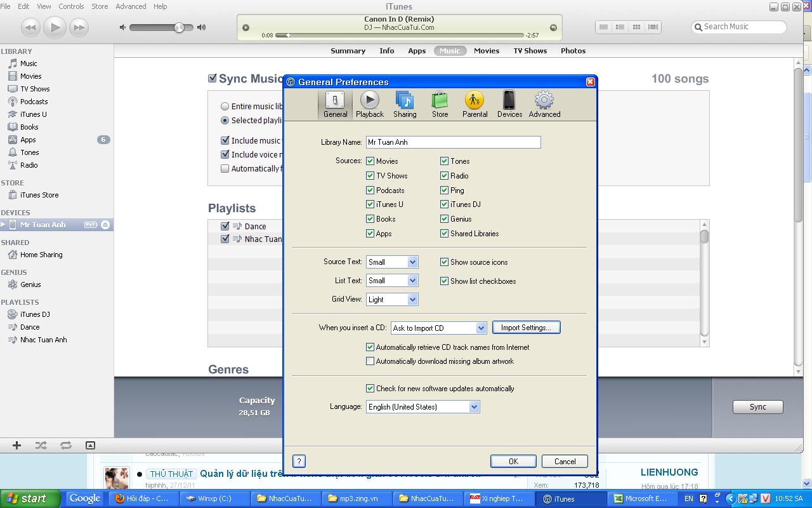The image size is (812, 508).
Task: Switch to the Movies tab
Action: tap(487, 51)
